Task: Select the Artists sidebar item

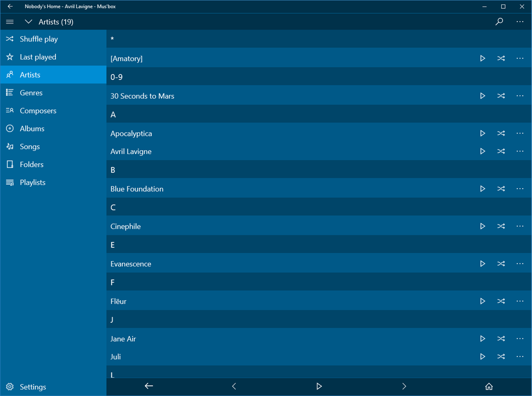Action: (x=53, y=75)
